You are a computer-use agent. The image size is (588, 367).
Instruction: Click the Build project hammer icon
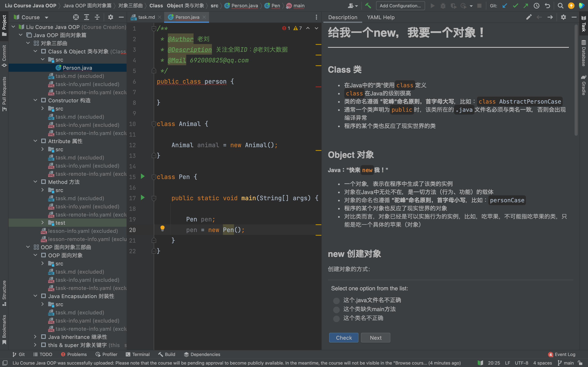368,6
